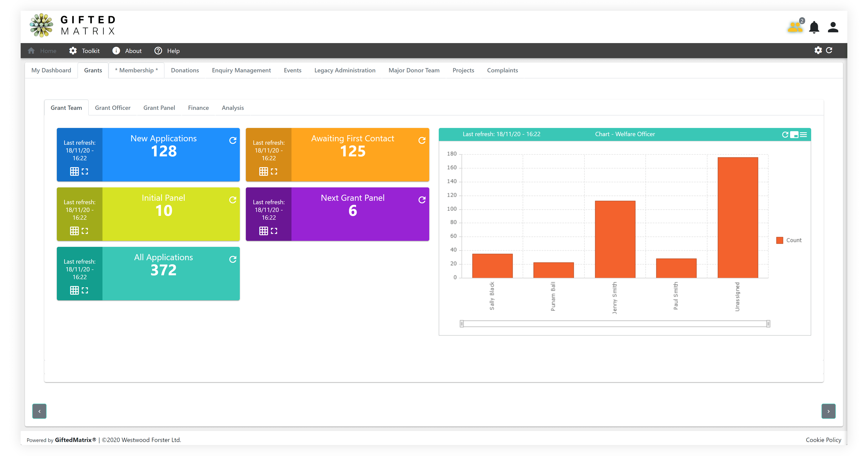This screenshot has height=456, width=868.
Task: Open table view on All Applications tile
Action: (74, 290)
